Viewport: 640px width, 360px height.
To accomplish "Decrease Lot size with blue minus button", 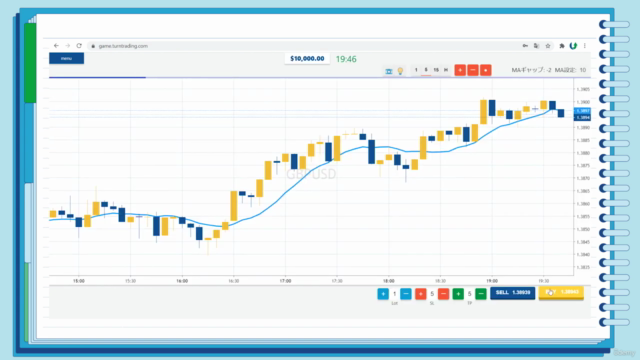I will (x=406, y=293).
